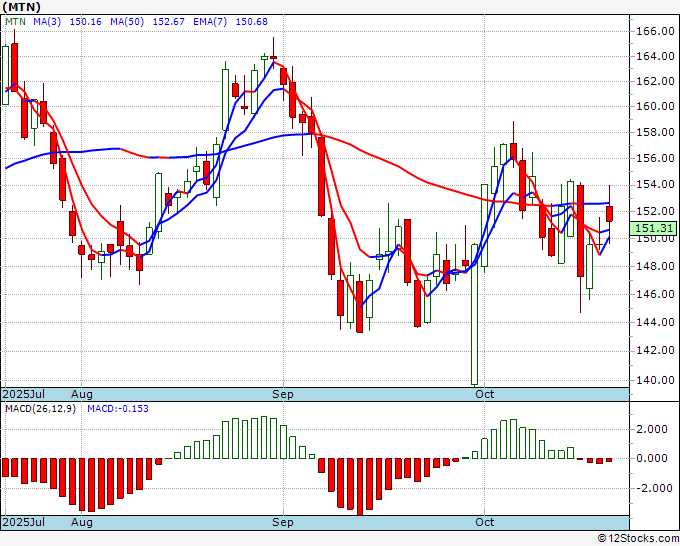Click the Sep label on MACD axis
Image resolution: width=680 pixels, height=546 pixels.
pos(283,522)
